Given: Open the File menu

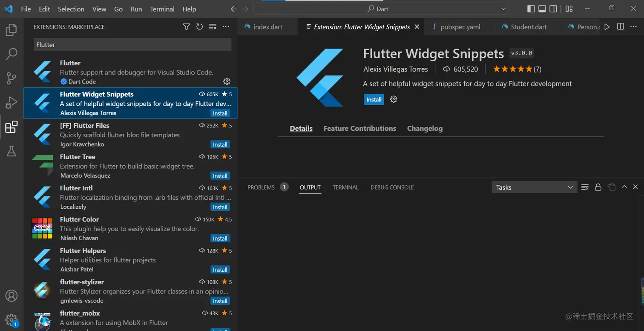Looking at the screenshot, I should click(x=26, y=9).
